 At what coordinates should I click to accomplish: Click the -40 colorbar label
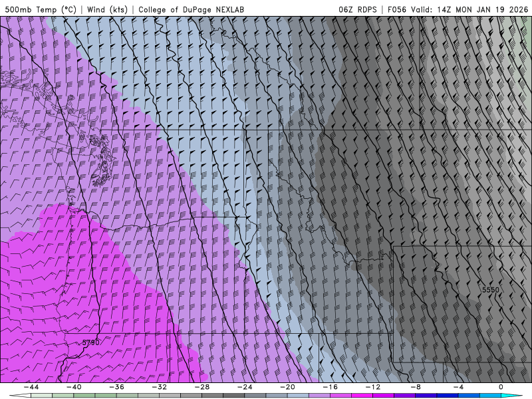pyautogui.click(x=74, y=387)
